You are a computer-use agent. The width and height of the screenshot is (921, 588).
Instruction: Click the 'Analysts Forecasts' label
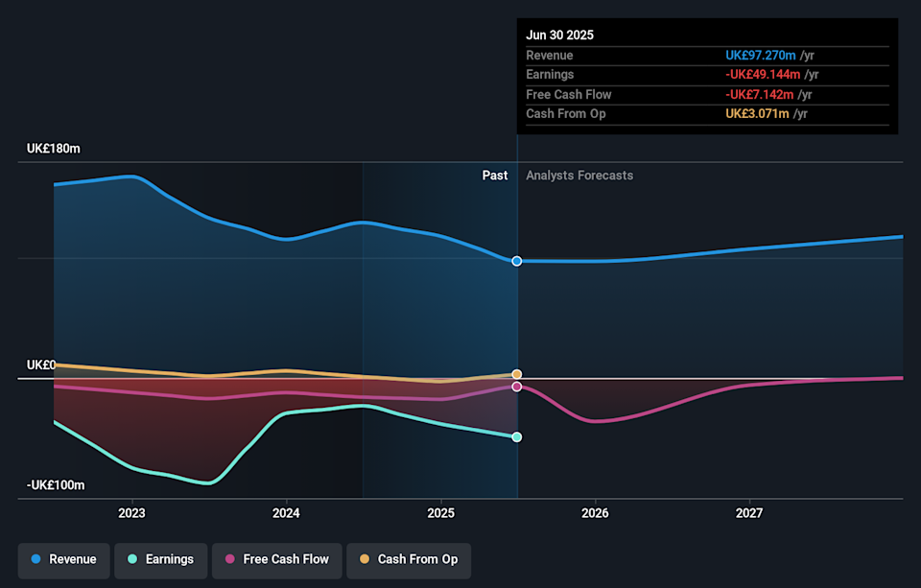pyautogui.click(x=579, y=176)
